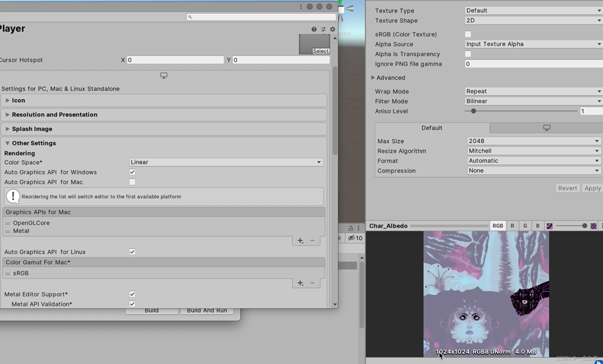The width and height of the screenshot is (603, 364).
Task: Remove entry from Color Gamut list
Action: (312, 283)
